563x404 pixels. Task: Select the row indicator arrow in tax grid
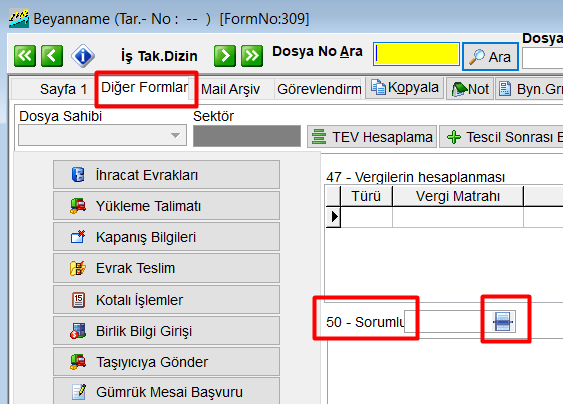[x=333, y=217]
